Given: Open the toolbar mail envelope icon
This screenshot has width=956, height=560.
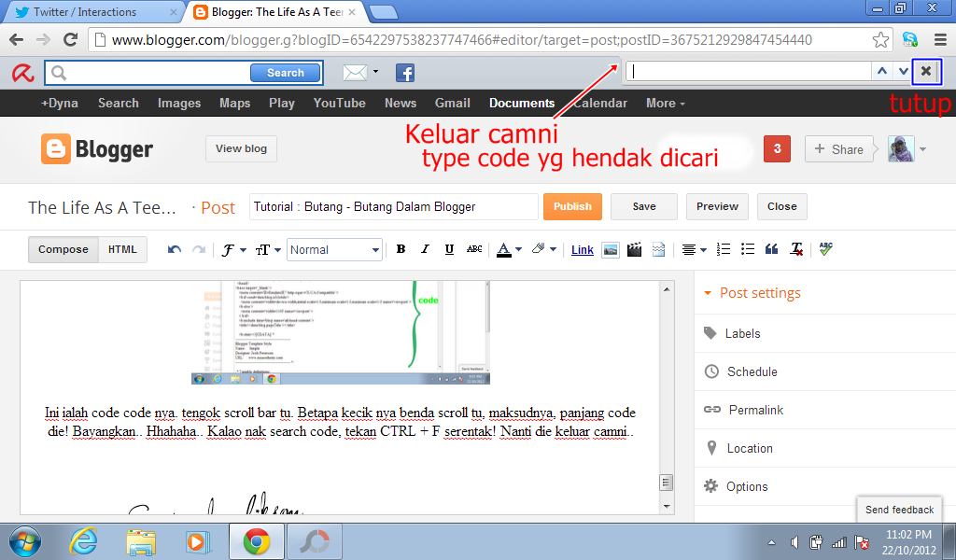Looking at the screenshot, I should pyautogui.click(x=355, y=73).
